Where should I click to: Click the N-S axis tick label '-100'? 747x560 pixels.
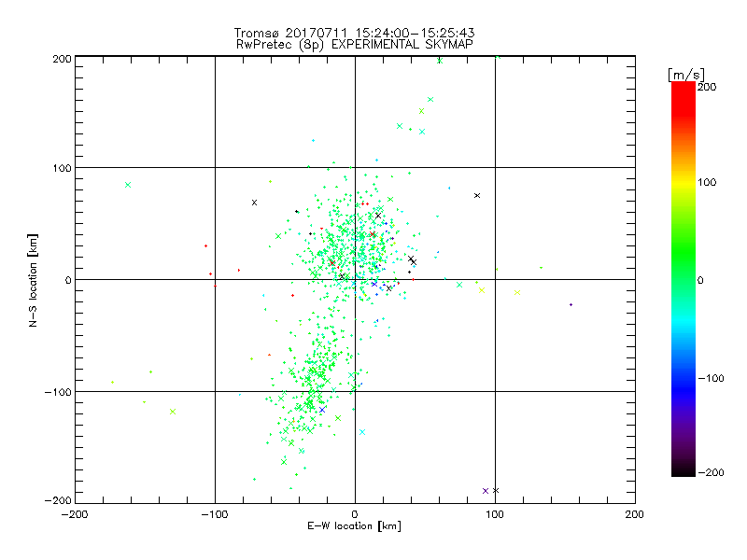pos(58,392)
